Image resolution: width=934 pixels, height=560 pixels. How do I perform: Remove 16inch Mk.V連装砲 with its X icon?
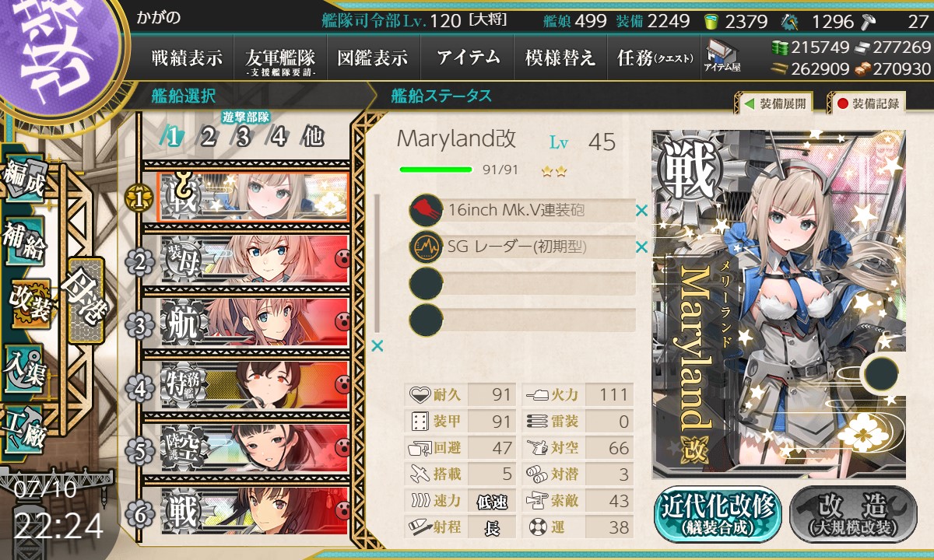641,210
